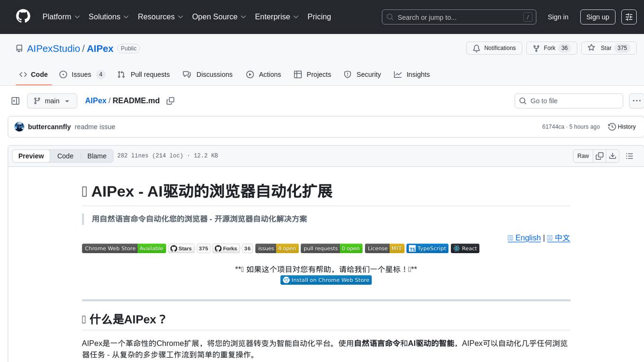Click the issues 4 open badge

point(277,248)
